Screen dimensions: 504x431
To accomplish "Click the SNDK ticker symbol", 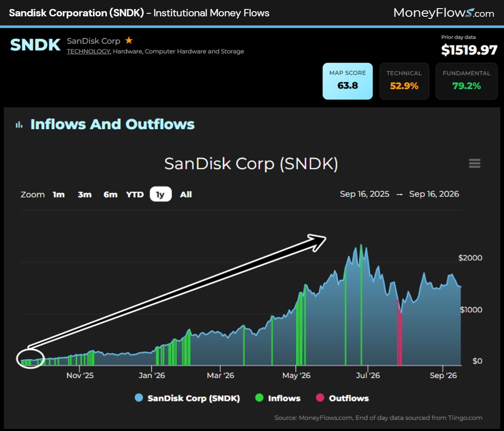I will 35,45.
